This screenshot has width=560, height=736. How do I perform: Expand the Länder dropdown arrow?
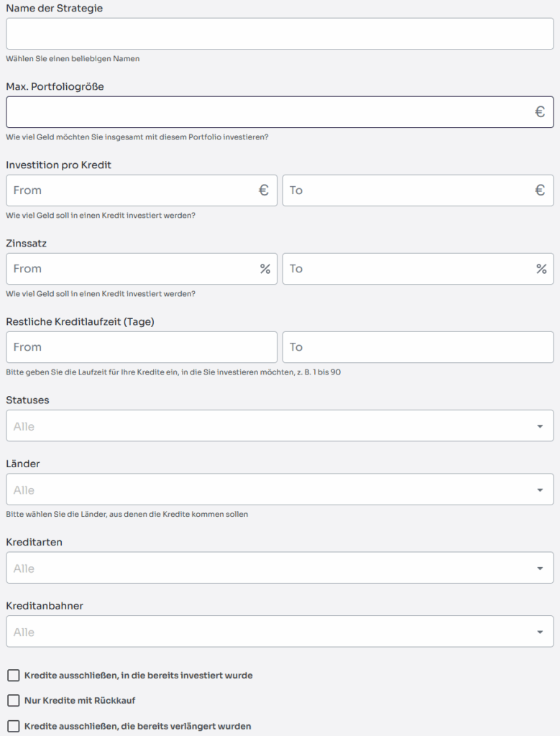540,490
